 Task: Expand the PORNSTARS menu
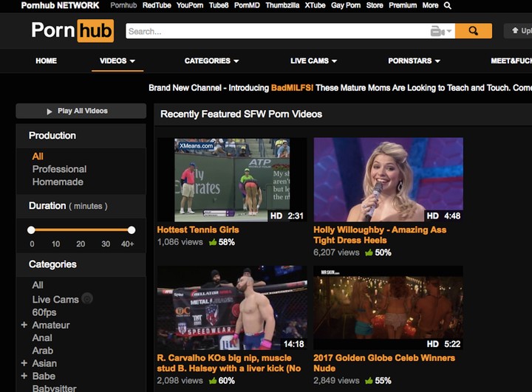(x=414, y=61)
